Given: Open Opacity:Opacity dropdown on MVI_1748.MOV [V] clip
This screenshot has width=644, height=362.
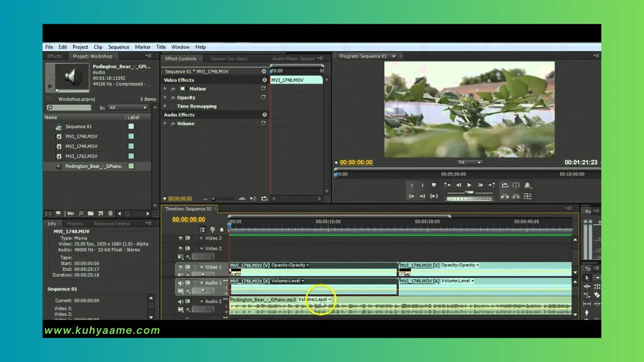Looking at the screenshot, I should [290, 265].
